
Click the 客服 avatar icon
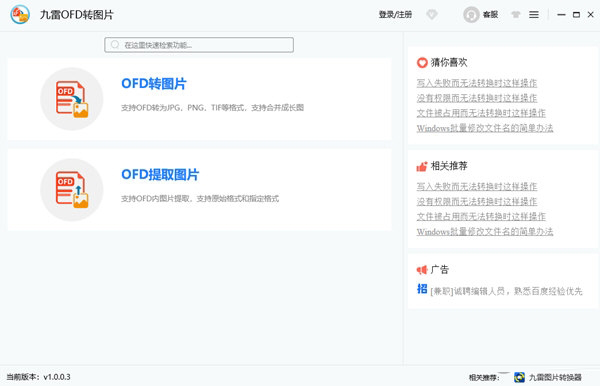tap(471, 15)
